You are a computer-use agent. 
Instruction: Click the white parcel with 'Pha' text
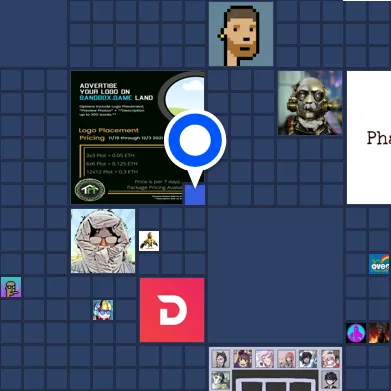coord(369,137)
